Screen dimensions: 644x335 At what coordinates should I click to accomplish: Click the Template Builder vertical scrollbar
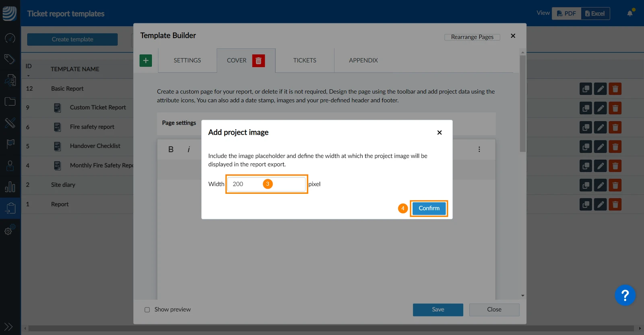click(522, 104)
